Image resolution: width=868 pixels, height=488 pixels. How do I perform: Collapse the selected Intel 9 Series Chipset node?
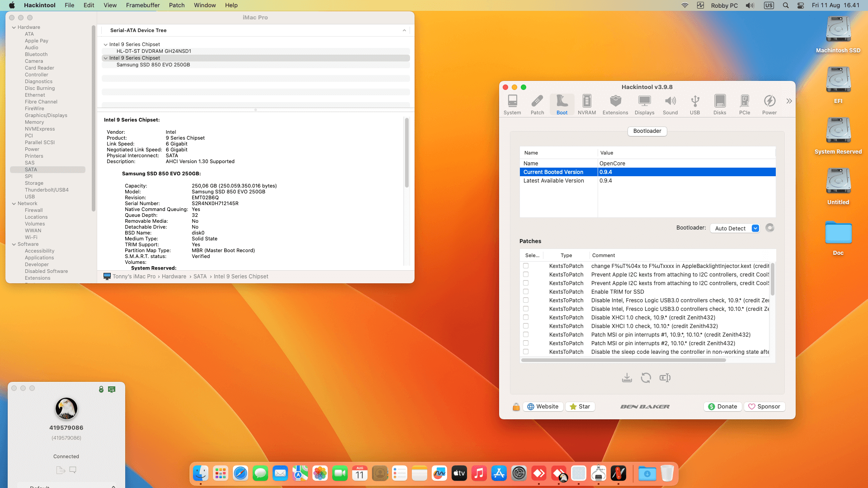tap(105, 58)
